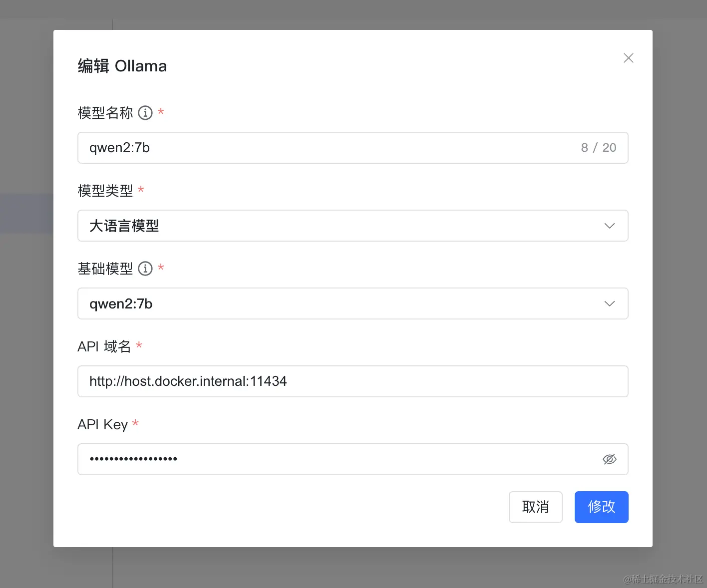The image size is (707, 588).
Task: Click the API 域名 input field
Action: pos(353,381)
